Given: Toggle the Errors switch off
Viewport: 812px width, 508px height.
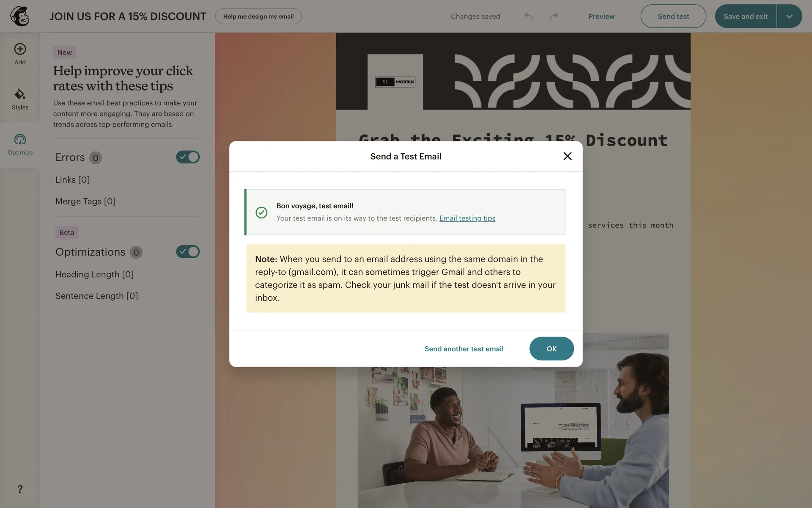Looking at the screenshot, I should point(188,157).
